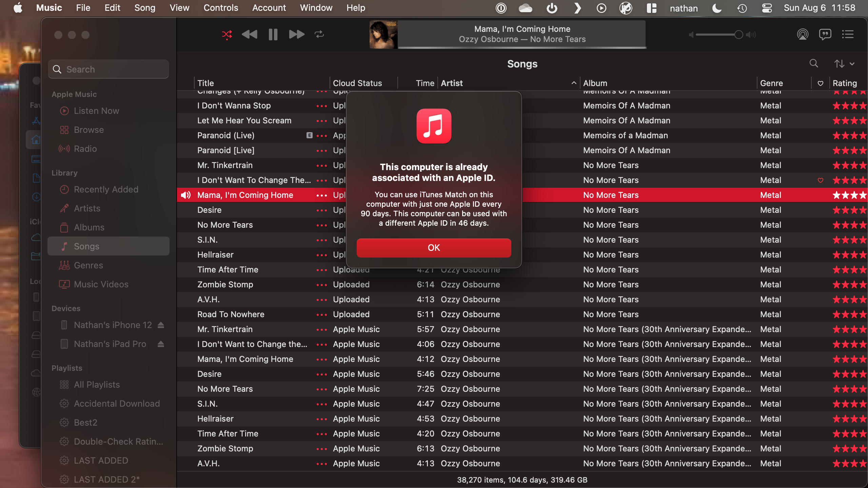Expand the Playlists sidebar section
Screen dimensions: 868x488
(67, 367)
